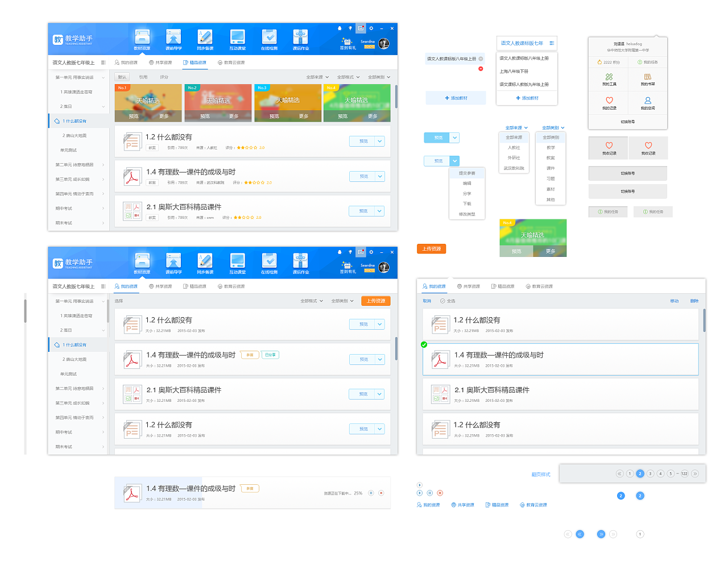Open 我的空间 in the profile popup
This screenshot has width=728, height=582.
(647, 103)
